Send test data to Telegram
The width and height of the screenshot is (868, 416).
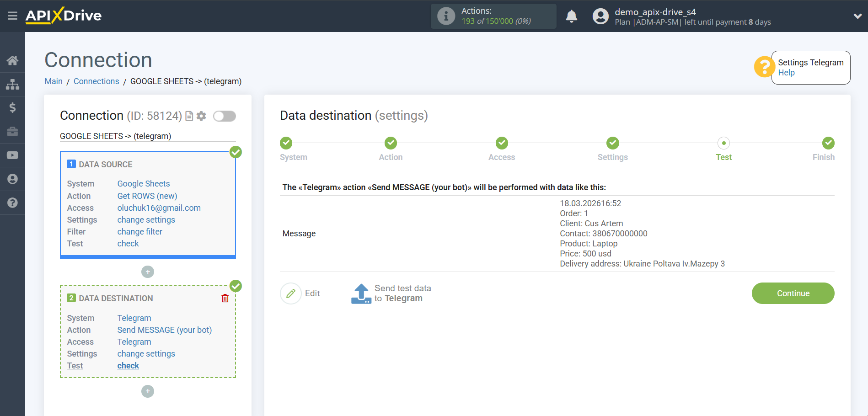[391, 293]
